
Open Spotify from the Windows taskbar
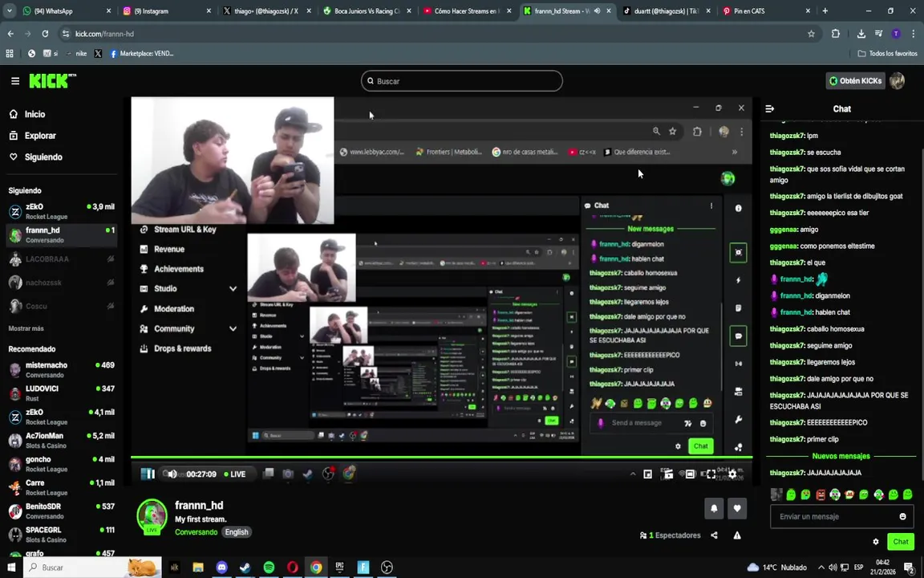pos(269,567)
